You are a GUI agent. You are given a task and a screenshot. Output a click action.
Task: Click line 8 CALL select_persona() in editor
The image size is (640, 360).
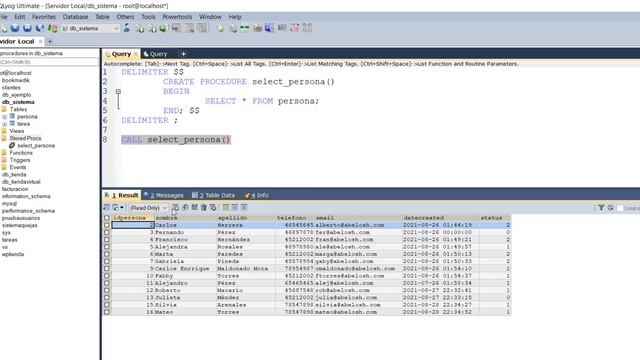[176, 140]
